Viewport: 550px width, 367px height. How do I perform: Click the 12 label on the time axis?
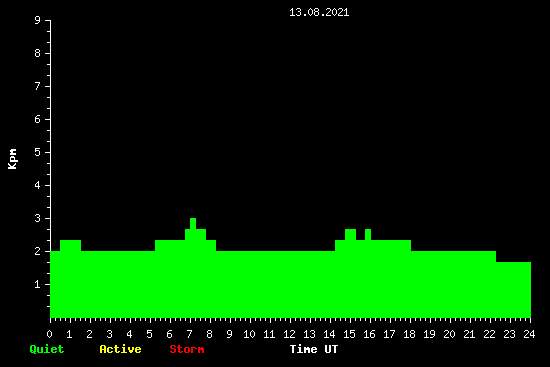coord(289,334)
